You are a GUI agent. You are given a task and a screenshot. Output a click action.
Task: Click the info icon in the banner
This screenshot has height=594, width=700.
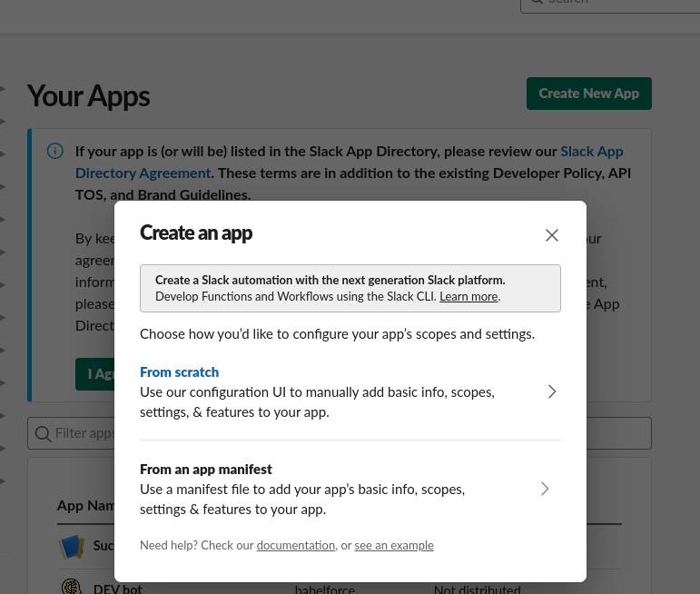(x=55, y=151)
